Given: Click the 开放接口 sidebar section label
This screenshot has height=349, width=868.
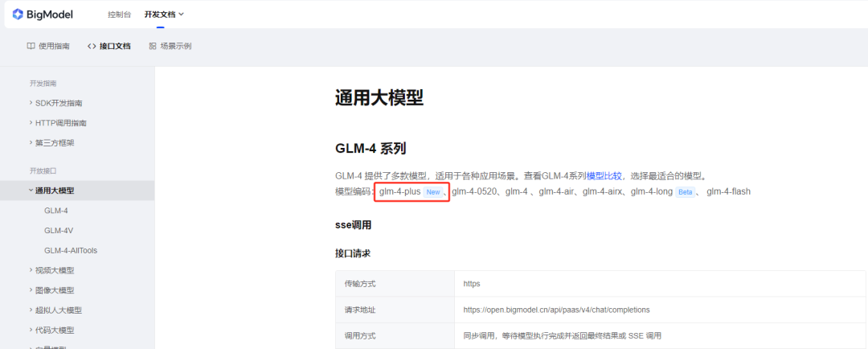Looking at the screenshot, I should [x=43, y=170].
